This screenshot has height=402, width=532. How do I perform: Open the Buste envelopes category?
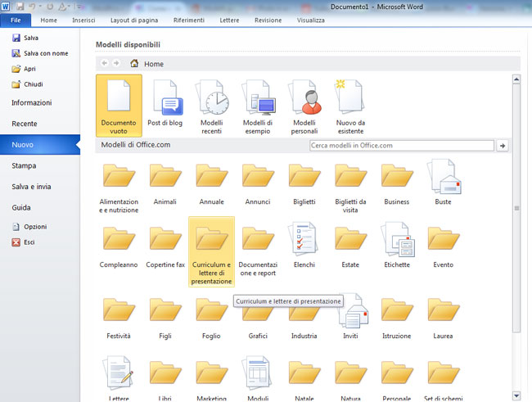click(x=443, y=183)
